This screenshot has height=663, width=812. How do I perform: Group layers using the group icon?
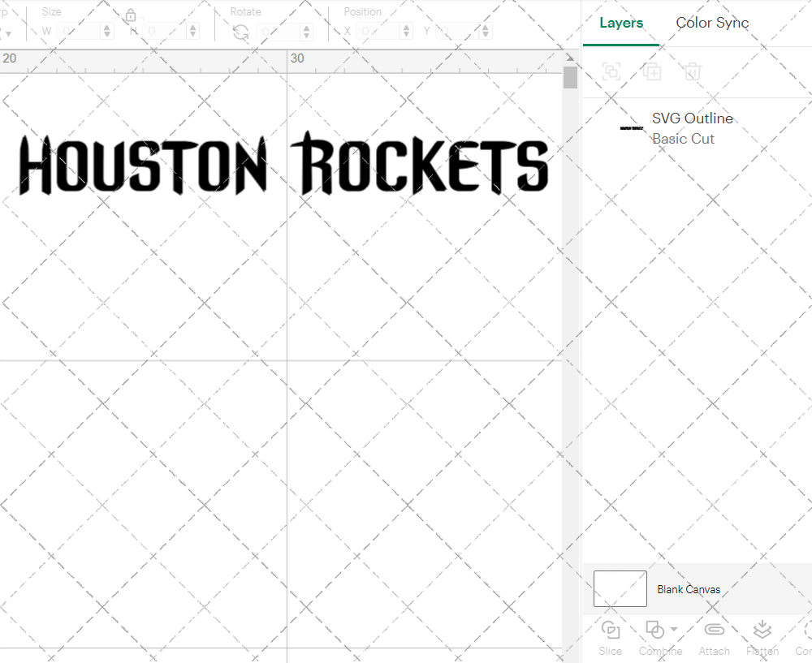(x=611, y=71)
